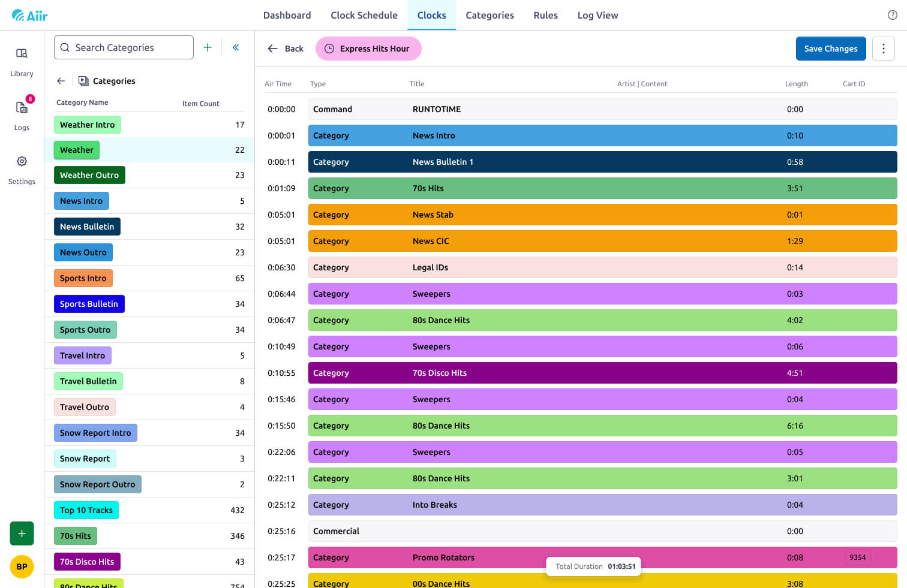This screenshot has height=588, width=907.
Task: Select the Snow Report category with count 3
Action: [x=85, y=459]
